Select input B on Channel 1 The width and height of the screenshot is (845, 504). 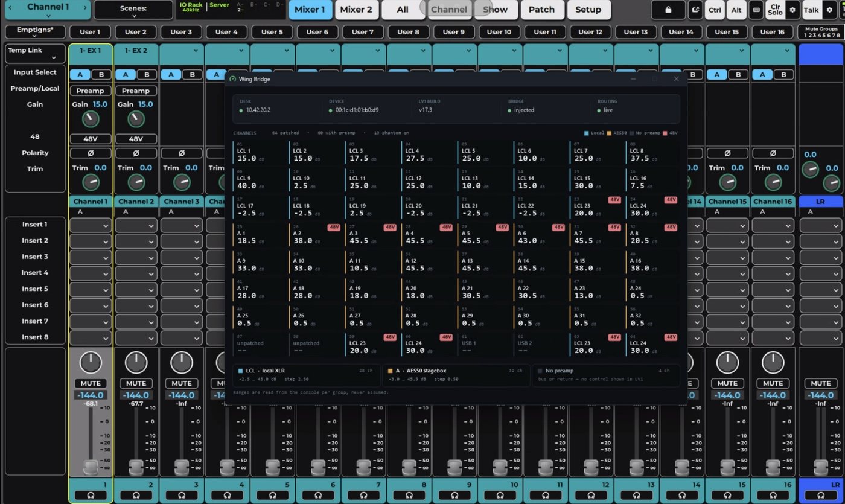click(x=101, y=75)
